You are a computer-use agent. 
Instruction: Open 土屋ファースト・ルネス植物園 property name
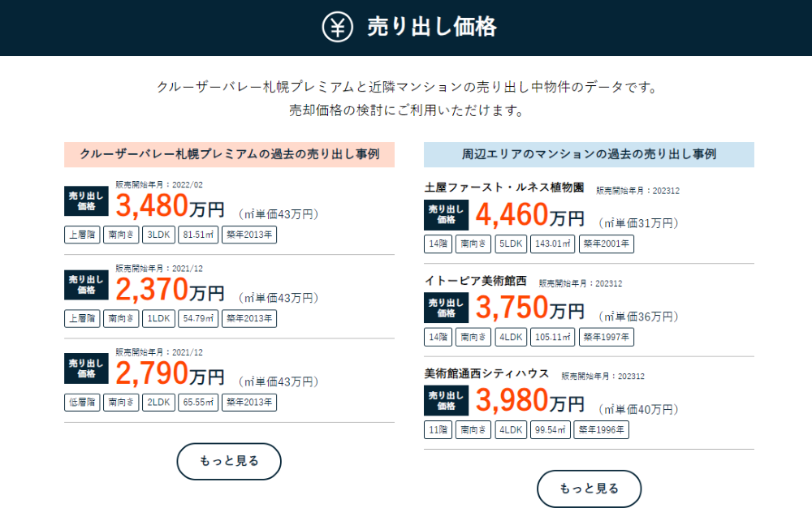coord(504,187)
